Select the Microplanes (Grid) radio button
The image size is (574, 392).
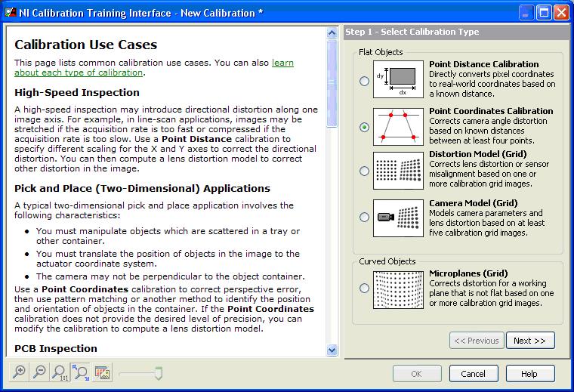click(364, 288)
